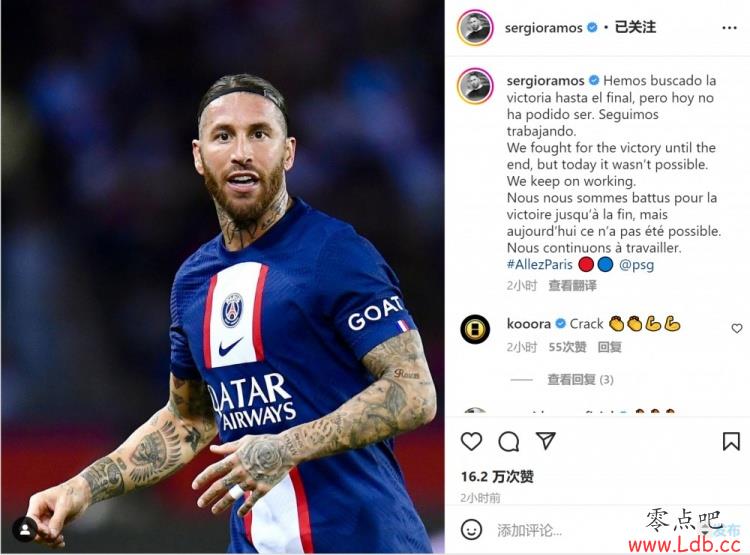Click sergioramos avatar beside the caption

pos(475,86)
